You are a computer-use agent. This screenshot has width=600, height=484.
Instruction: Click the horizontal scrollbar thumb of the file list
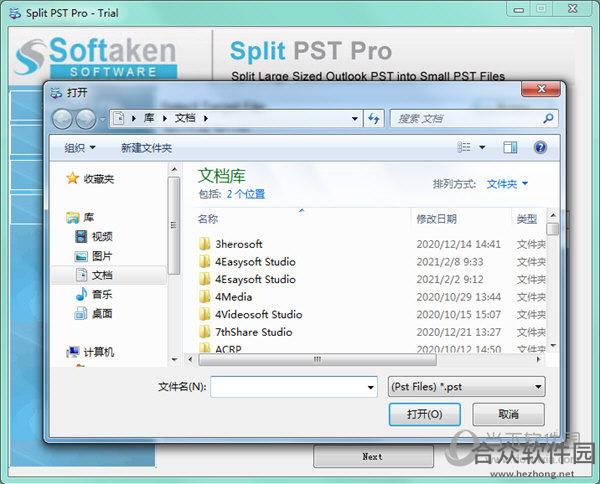click(318, 360)
